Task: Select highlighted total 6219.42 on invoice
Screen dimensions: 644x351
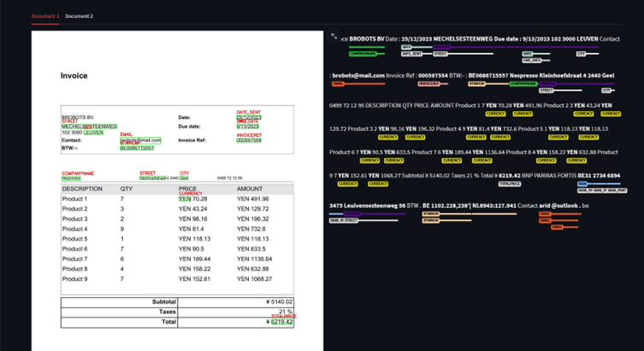Action: coord(282,322)
